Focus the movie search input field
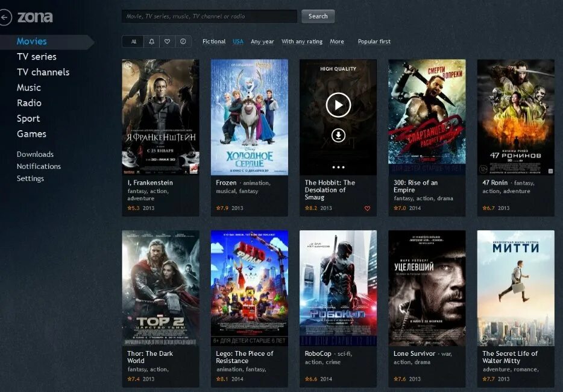 [210, 16]
